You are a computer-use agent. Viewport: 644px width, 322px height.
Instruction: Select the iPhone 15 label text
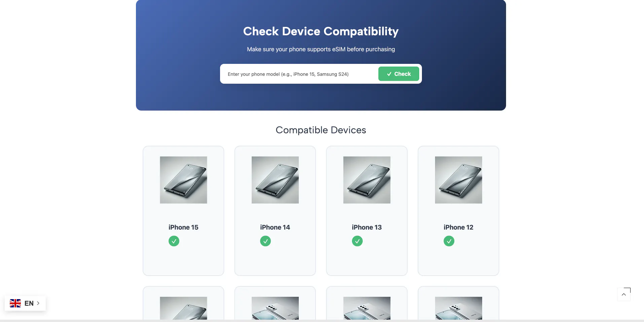point(183,227)
